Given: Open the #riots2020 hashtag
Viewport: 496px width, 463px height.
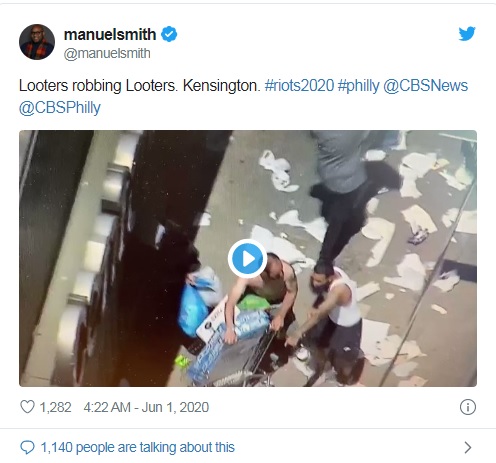Looking at the screenshot, I should coord(299,86).
